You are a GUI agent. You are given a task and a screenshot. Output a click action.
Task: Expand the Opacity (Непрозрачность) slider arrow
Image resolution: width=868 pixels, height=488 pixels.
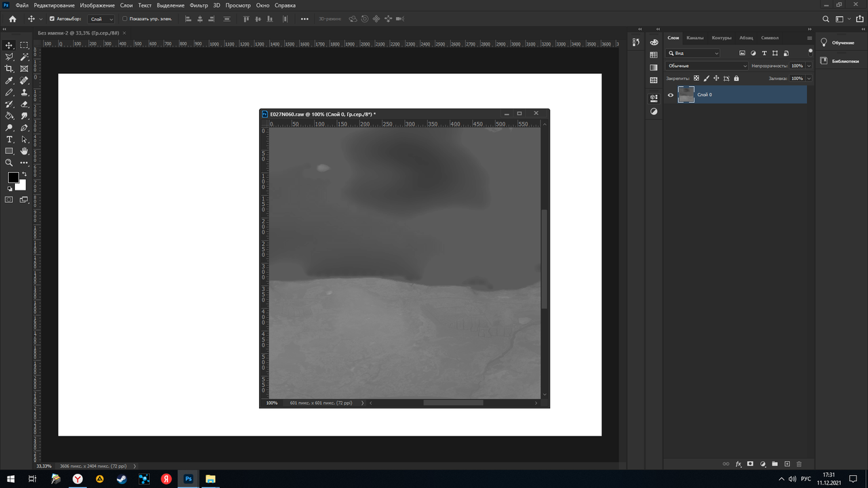click(809, 66)
